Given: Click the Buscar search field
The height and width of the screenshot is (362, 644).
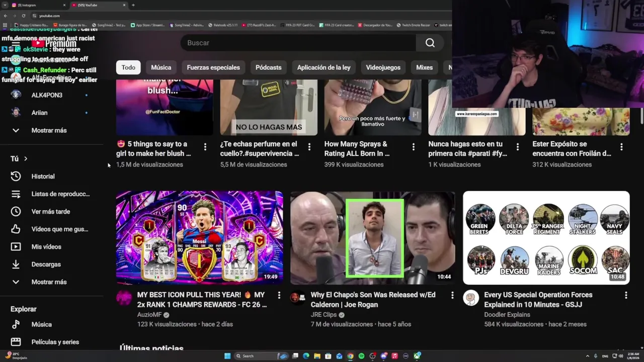Looking at the screenshot, I should coord(298,43).
